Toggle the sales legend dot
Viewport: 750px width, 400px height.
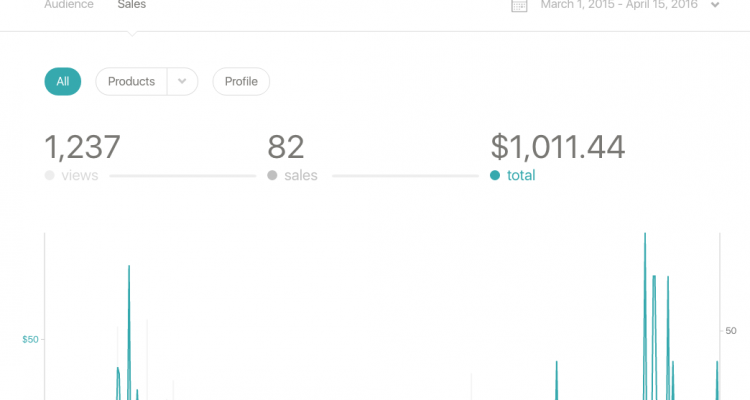[272, 176]
